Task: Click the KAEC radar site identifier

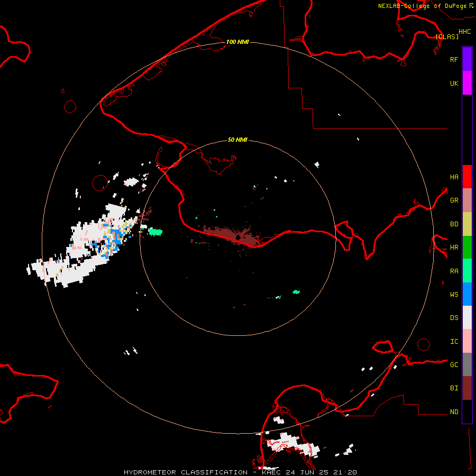Action: click(272, 472)
